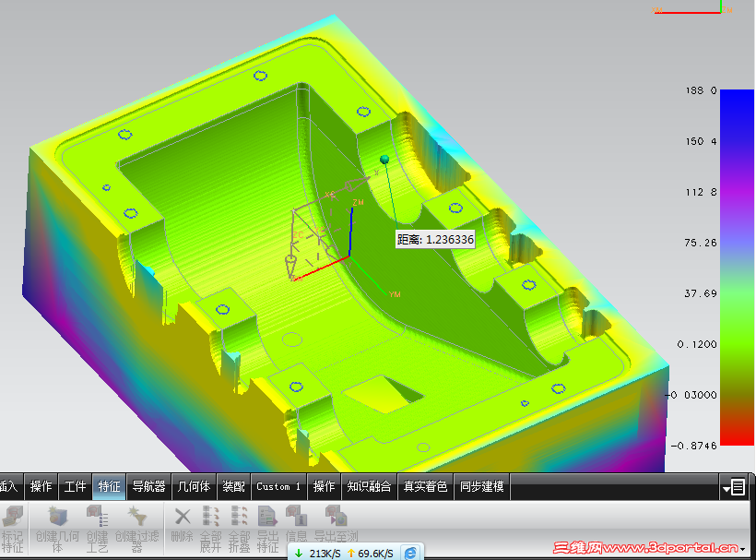756x560 pixels.
Task: Click the 标记特征 (Mark Feature) icon
Action: pos(12,517)
